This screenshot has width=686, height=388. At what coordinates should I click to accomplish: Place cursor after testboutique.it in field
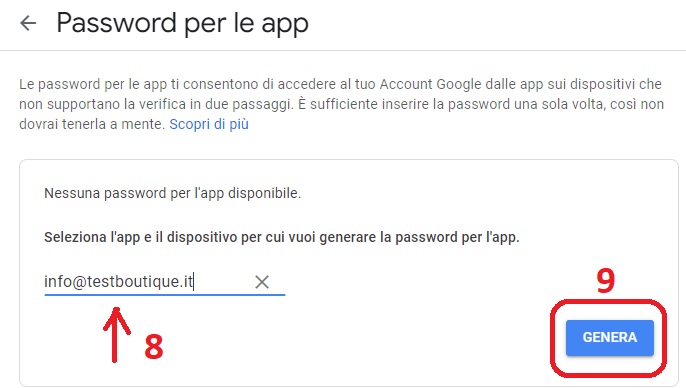(194, 282)
